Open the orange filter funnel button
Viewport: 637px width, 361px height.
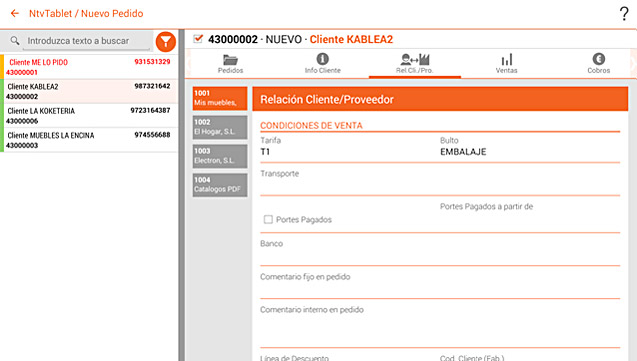point(166,41)
